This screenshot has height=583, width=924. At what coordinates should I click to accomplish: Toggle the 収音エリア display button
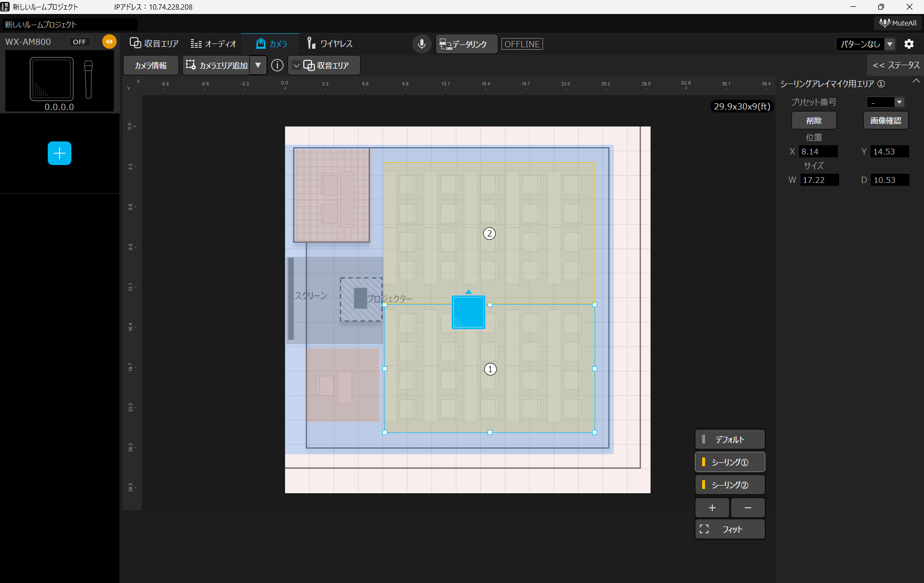pyautogui.click(x=324, y=65)
